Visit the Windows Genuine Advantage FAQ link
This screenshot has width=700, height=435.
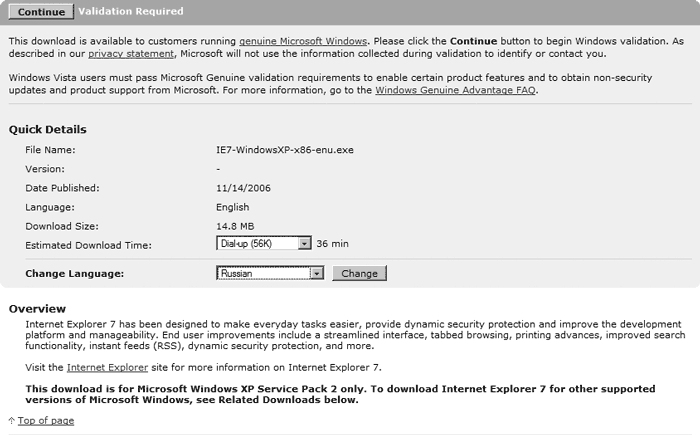click(x=455, y=90)
